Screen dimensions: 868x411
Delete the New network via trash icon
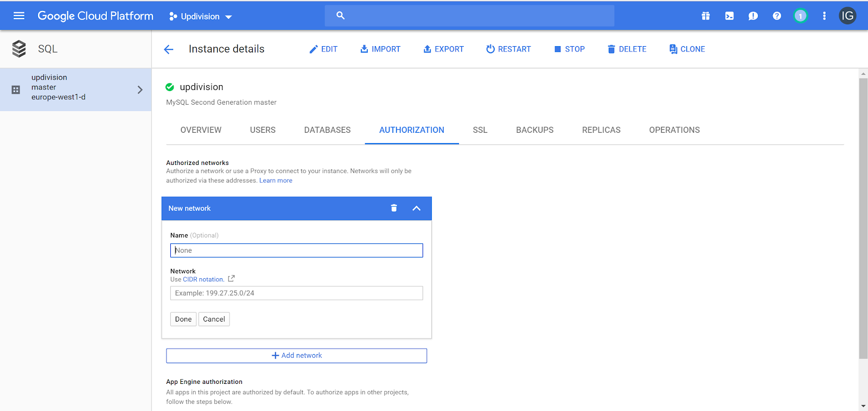[394, 208]
